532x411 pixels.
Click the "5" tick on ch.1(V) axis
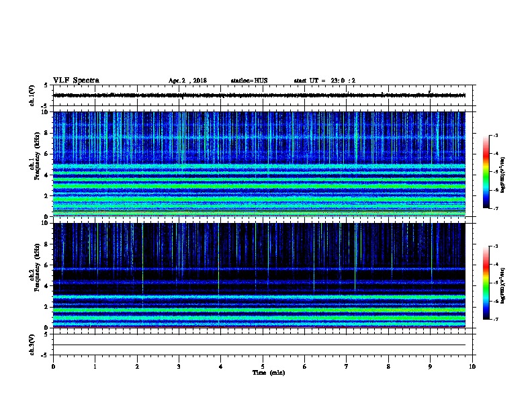46,85
